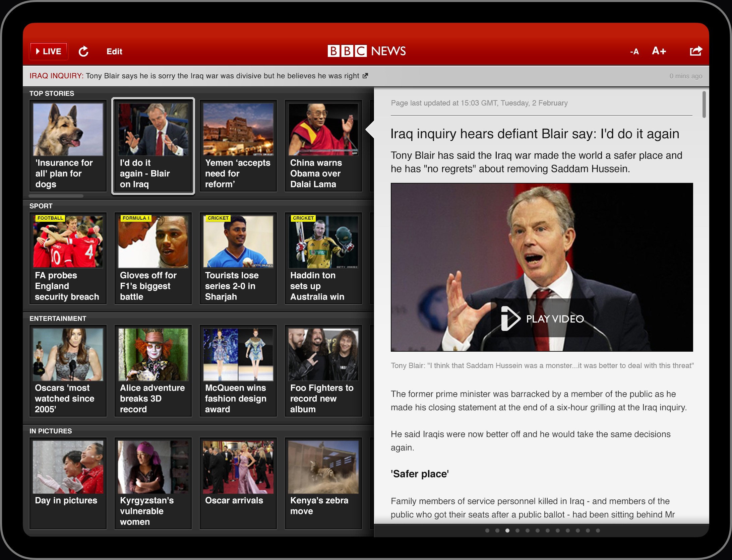Open Alice adventure 3D record story
This screenshot has width=732, height=560.
coord(153,371)
